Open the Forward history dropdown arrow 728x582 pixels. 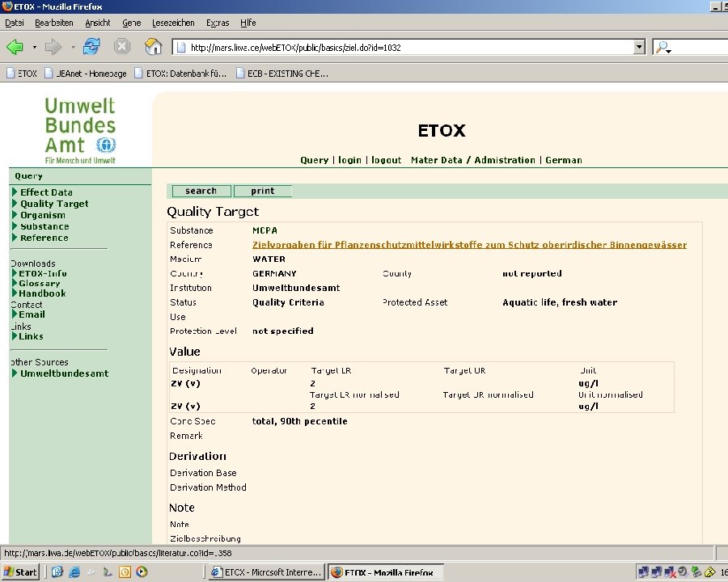point(73,47)
